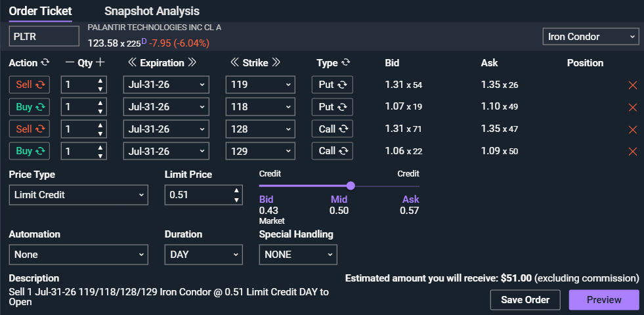644x315 pixels.
Task: Open the 129 strike dropdown
Action: pos(261,151)
